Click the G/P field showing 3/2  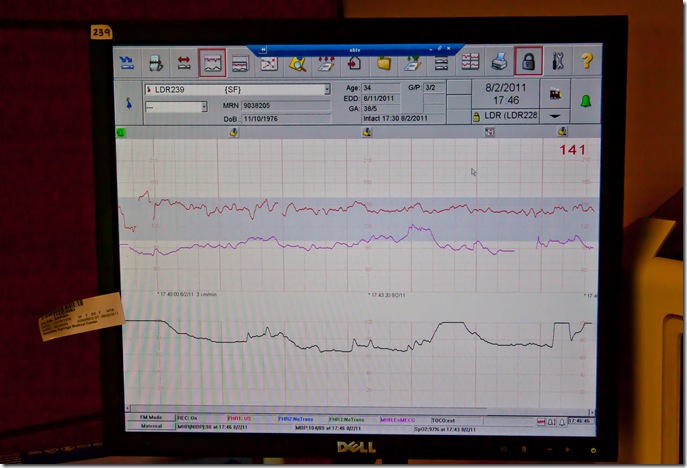[434, 87]
